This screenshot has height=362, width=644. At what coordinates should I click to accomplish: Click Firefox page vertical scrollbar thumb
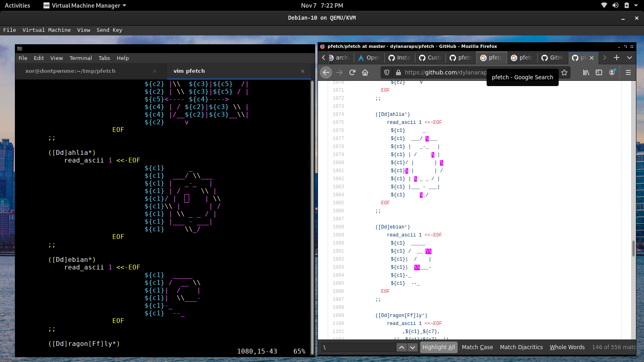[634, 249]
